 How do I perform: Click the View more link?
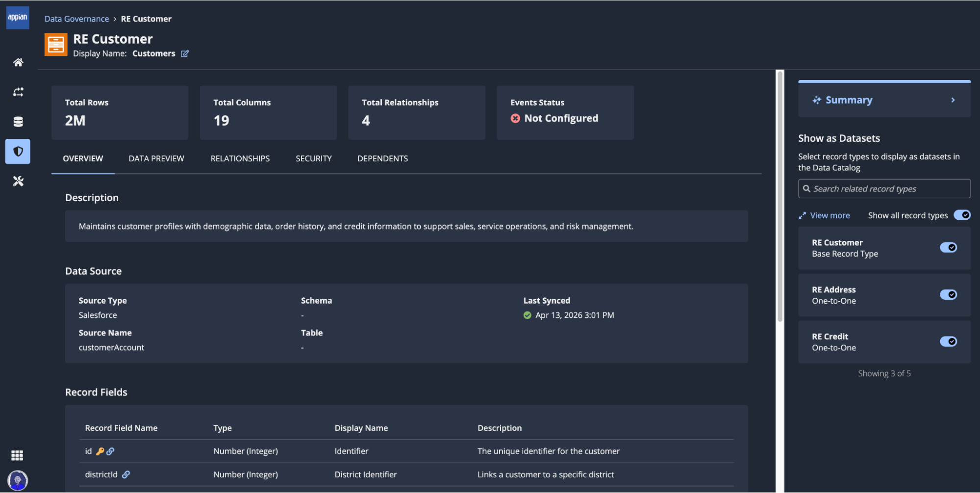coord(830,215)
